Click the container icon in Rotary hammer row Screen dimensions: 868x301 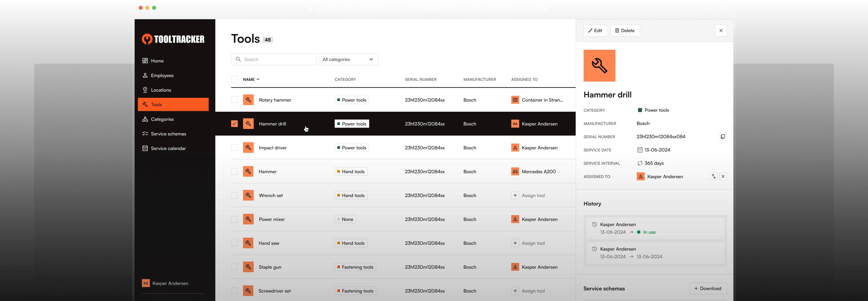(515, 100)
